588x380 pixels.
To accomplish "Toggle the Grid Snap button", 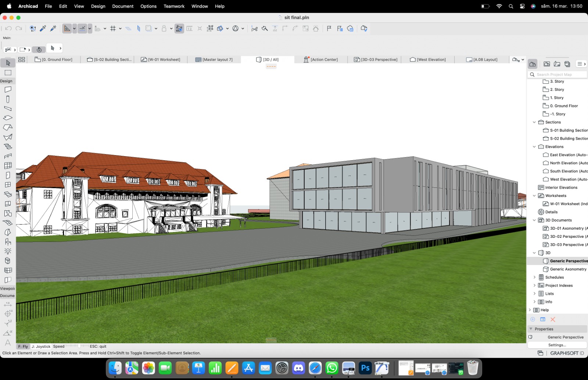I will [x=113, y=28].
